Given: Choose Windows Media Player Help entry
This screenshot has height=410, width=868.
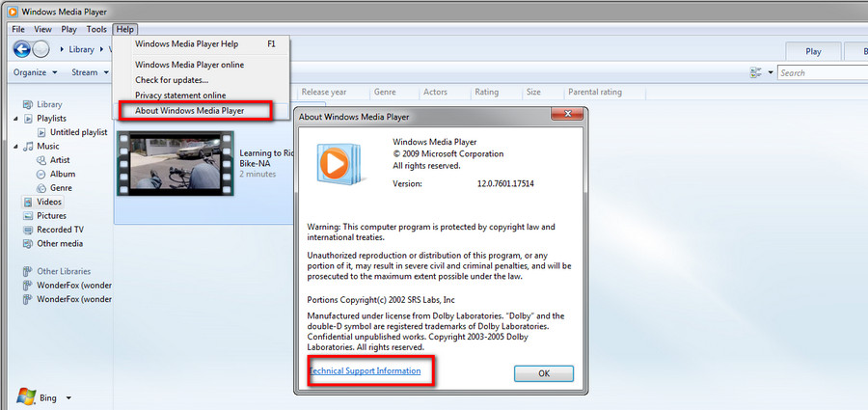Looking at the screenshot, I should (x=201, y=44).
